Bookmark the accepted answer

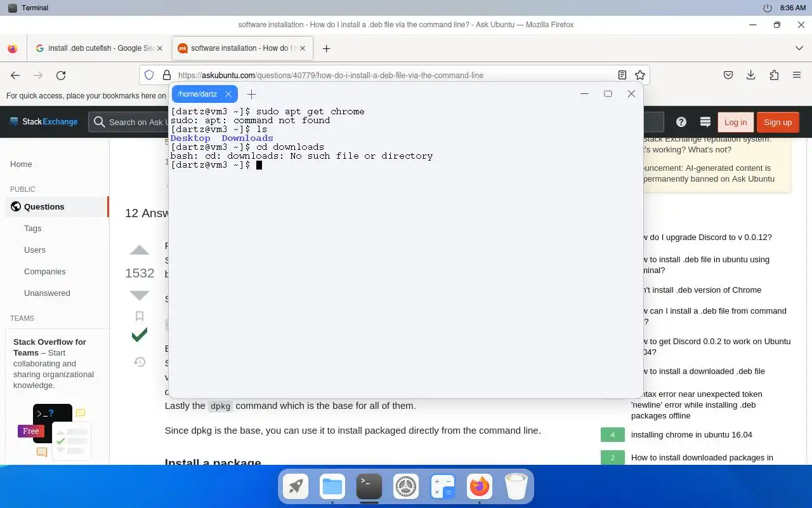pos(140,316)
